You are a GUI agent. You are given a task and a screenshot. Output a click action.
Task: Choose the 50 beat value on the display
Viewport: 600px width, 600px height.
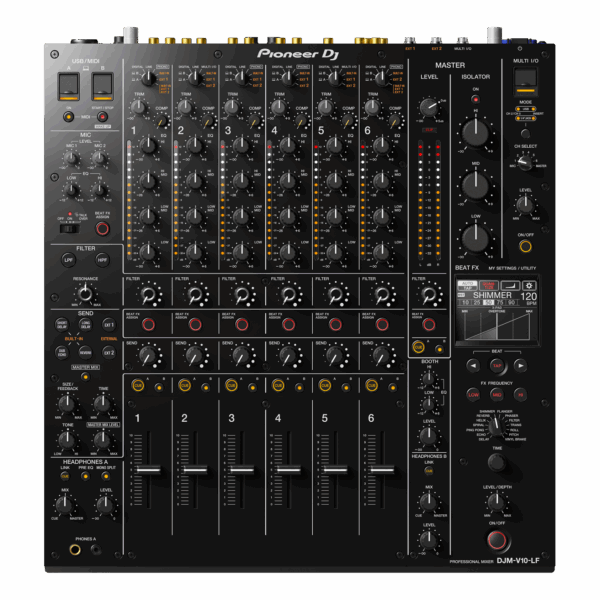click(488, 302)
